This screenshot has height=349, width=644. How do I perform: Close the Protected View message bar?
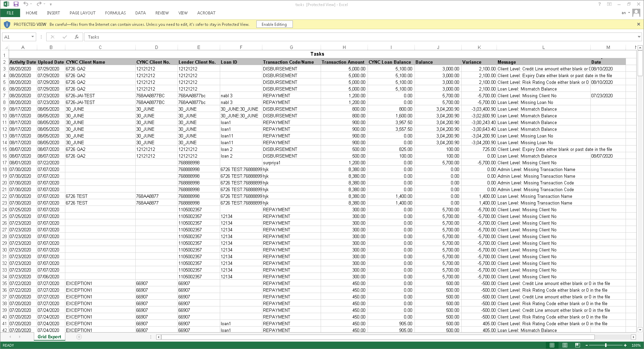click(638, 24)
